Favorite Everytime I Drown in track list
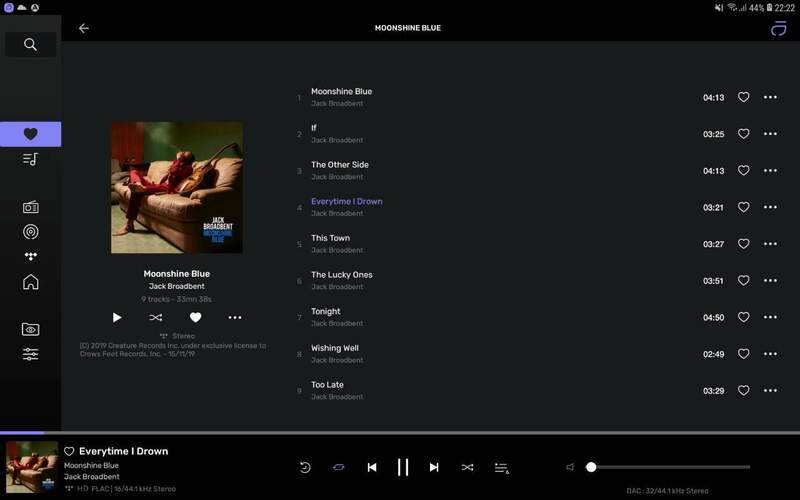800x500 pixels. (x=743, y=207)
